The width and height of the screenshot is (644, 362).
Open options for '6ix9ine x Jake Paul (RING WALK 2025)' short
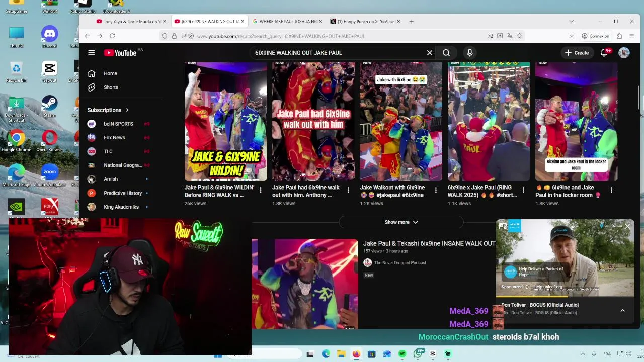tap(523, 190)
